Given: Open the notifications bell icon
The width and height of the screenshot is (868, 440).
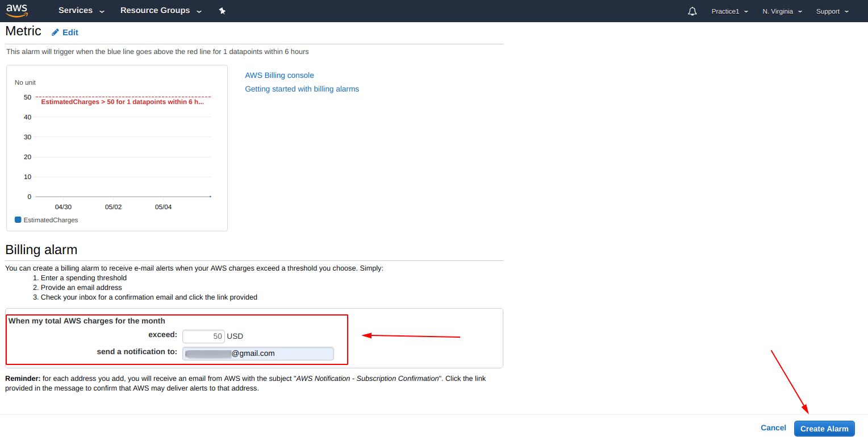Looking at the screenshot, I should pos(692,11).
